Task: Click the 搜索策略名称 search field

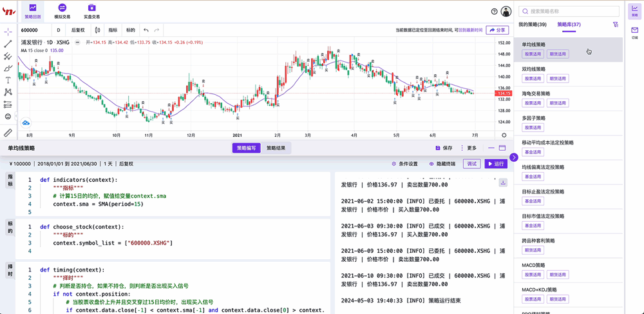Action: 569,12
